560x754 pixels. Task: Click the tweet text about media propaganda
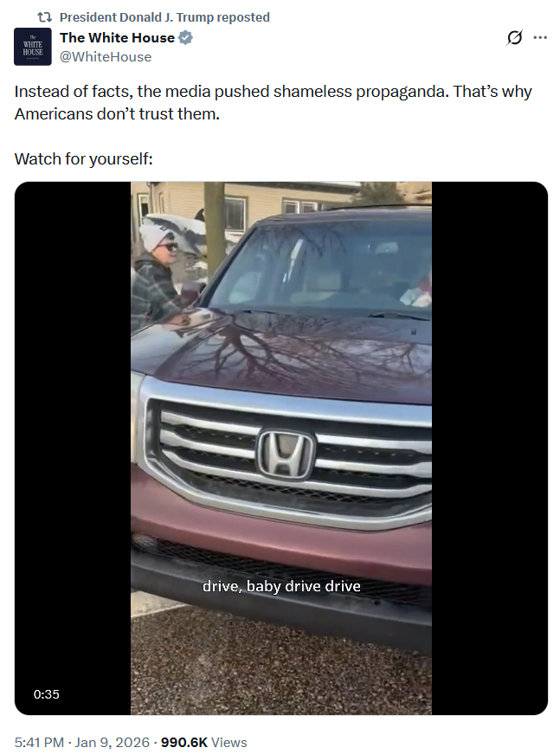(x=273, y=102)
